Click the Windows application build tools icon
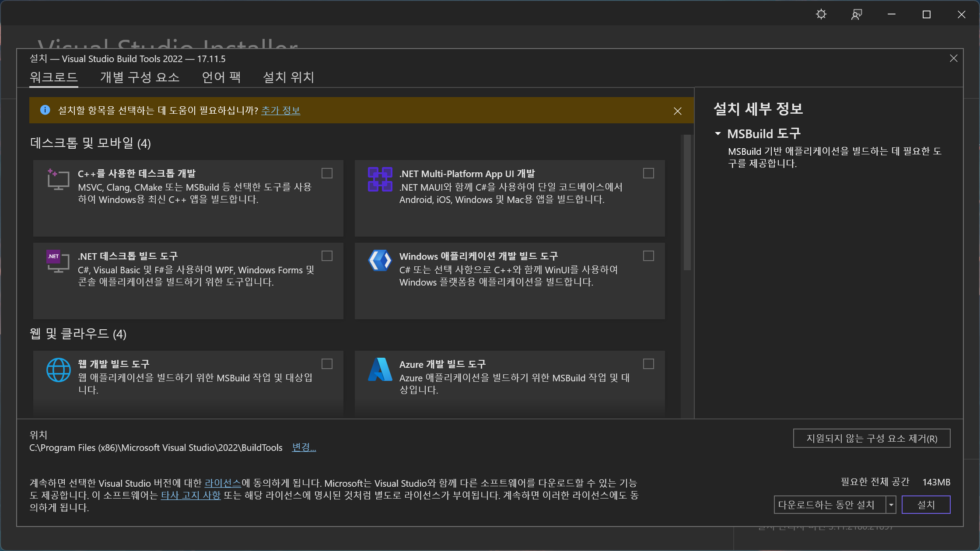Image resolution: width=980 pixels, height=551 pixels. point(380,261)
